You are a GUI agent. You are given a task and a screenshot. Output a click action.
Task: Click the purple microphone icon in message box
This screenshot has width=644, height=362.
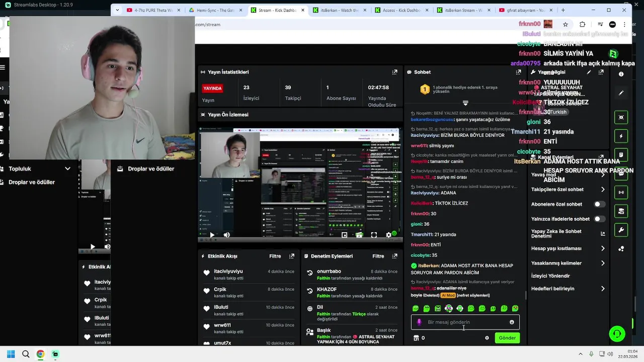[419, 322]
